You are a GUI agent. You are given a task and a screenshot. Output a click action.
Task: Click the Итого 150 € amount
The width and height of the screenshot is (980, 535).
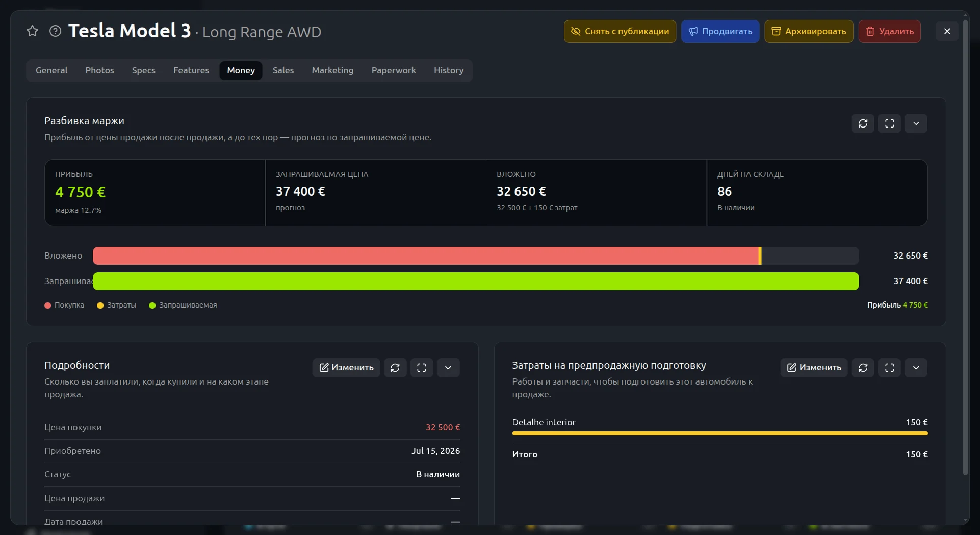pyautogui.click(x=917, y=454)
